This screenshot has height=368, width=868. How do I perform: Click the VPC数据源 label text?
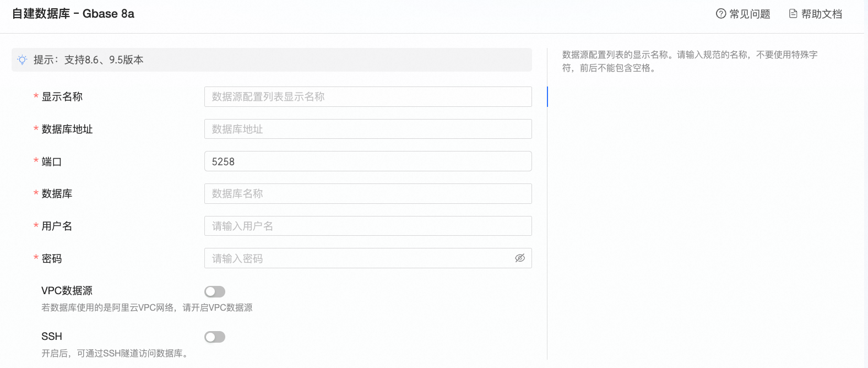67,291
